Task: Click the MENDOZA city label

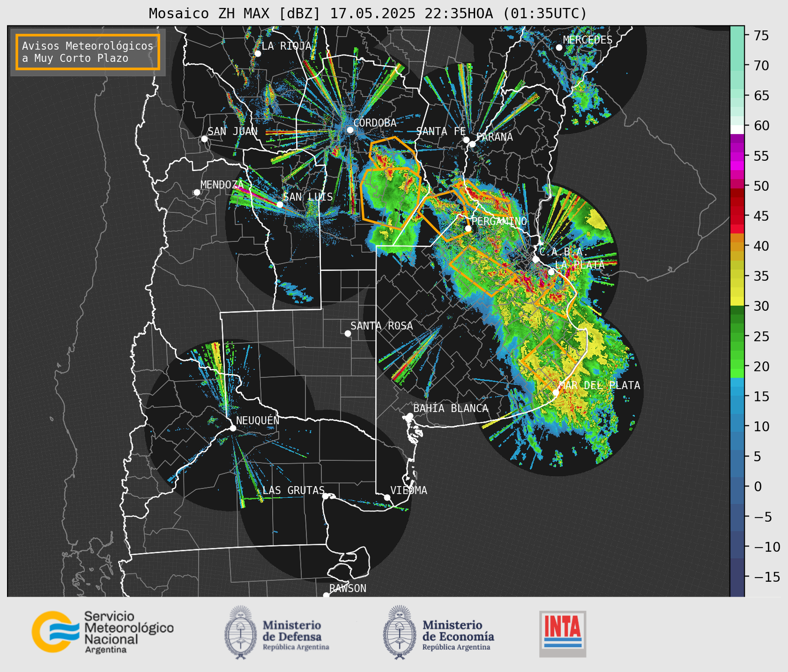Action: click(222, 185)
